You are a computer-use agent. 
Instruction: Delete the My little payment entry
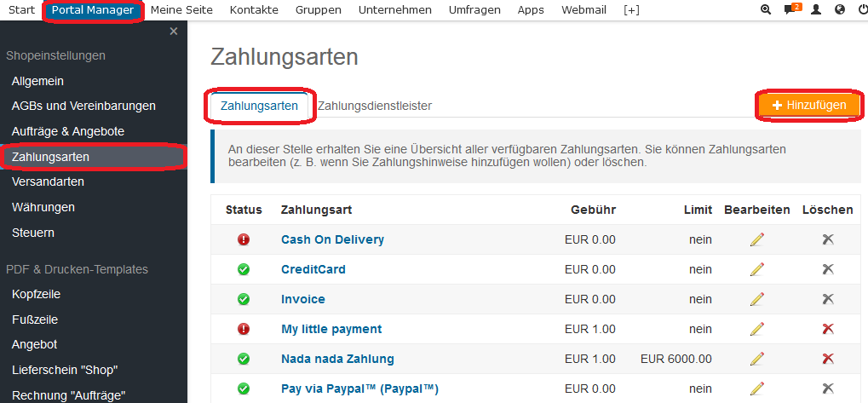point(827,329)
